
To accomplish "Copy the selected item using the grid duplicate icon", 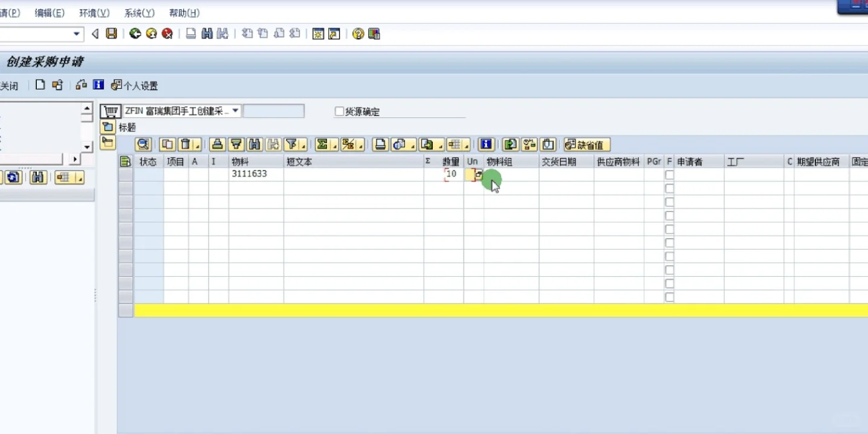I will pyautogui.click(x=167, y=144).
